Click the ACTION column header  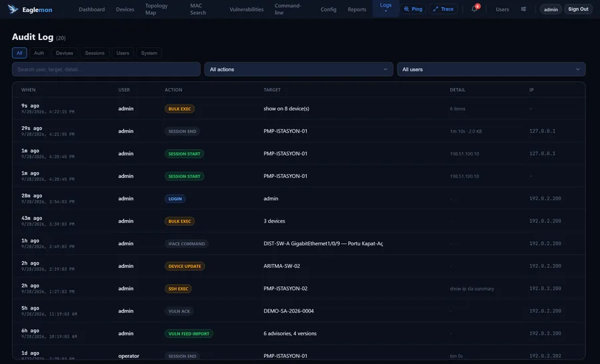tap(173, 90)
